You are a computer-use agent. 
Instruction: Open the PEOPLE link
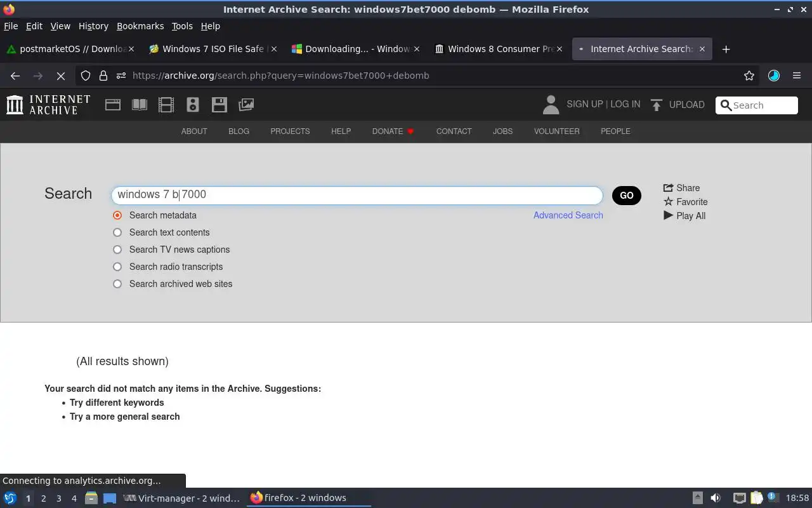pyautogui.click(x=615, y=131)
